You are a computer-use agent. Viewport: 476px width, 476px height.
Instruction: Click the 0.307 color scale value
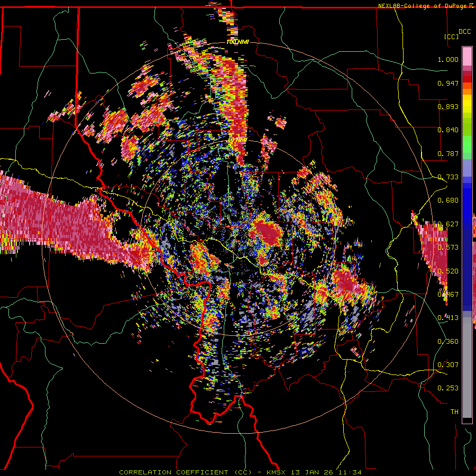click(x=448, y=365)
